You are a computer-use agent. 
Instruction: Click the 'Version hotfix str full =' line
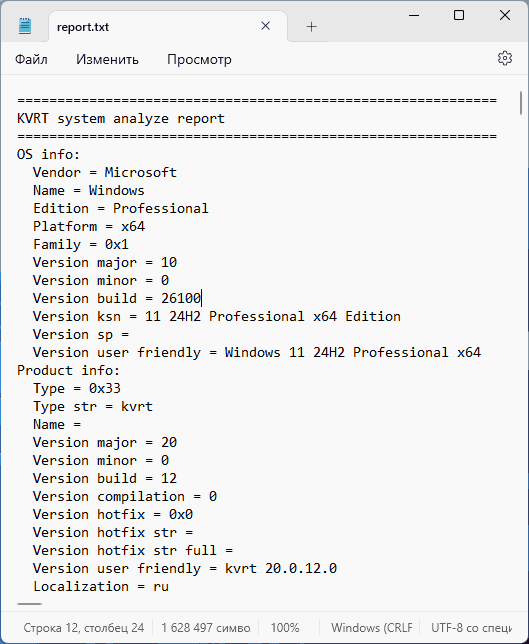[x=133, y=550]
